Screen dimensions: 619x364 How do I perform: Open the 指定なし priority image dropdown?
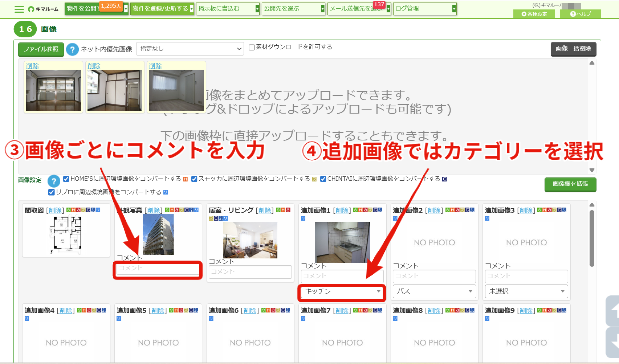tap(190, 49)
